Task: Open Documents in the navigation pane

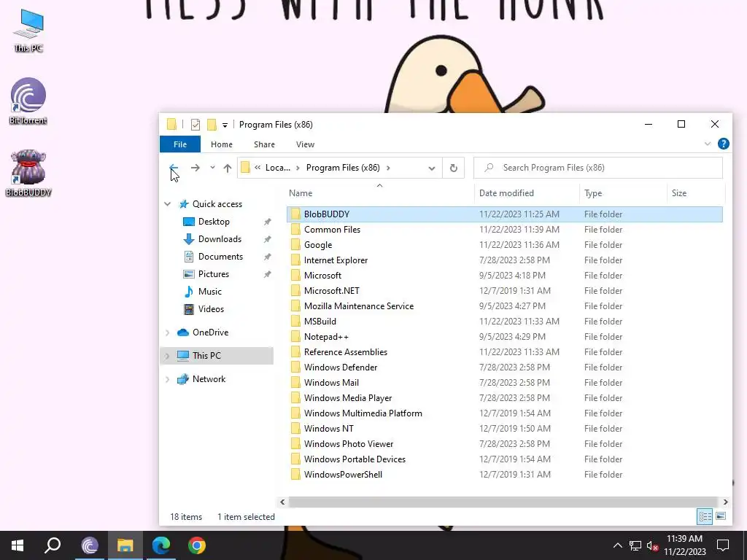Action: [220, 257]
